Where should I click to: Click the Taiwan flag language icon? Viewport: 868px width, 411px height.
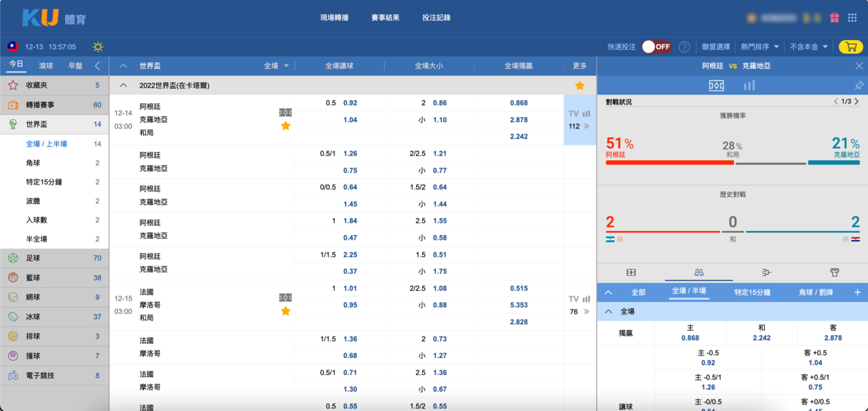12,47
